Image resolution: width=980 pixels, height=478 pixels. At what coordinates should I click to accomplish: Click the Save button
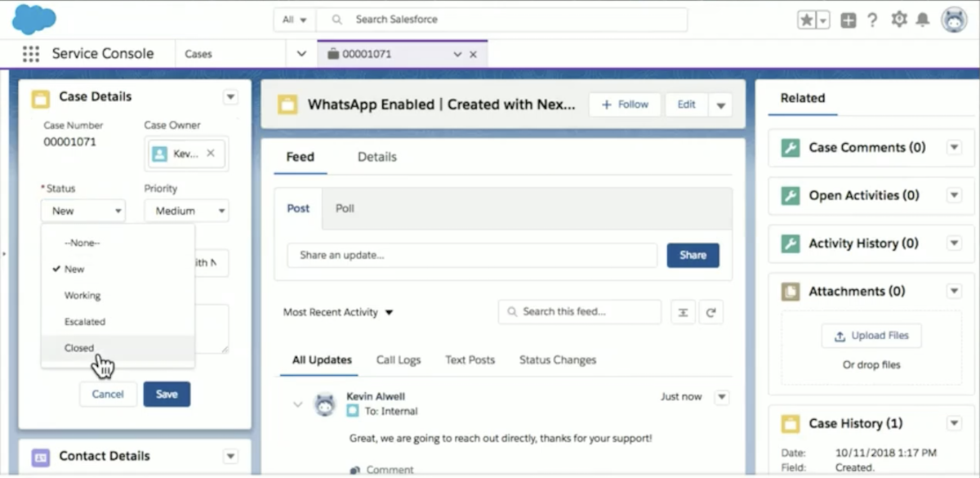pos(167,394)
